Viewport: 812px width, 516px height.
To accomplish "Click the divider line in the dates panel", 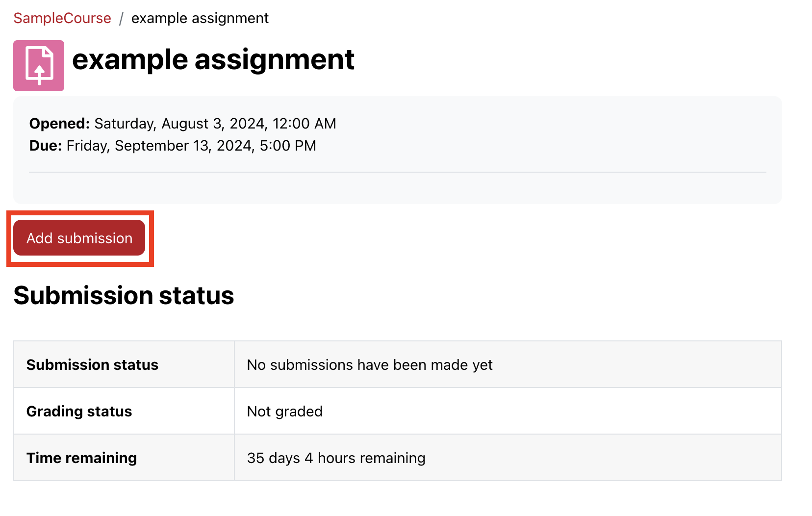I will click(x=397, y=172).
